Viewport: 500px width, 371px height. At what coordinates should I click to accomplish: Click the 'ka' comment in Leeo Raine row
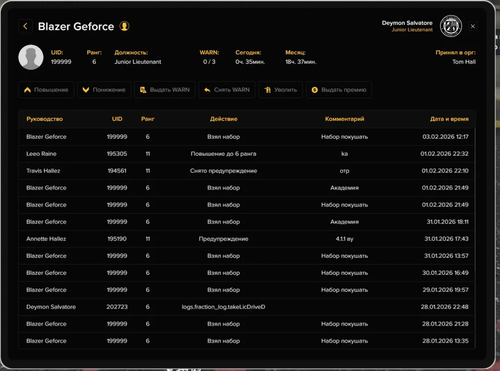(345, 154)
